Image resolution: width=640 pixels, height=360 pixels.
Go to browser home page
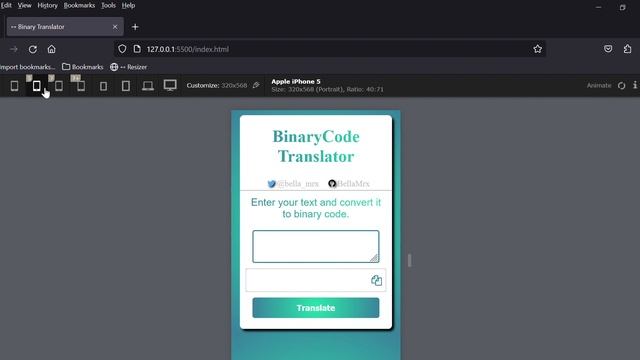[51, 49]
